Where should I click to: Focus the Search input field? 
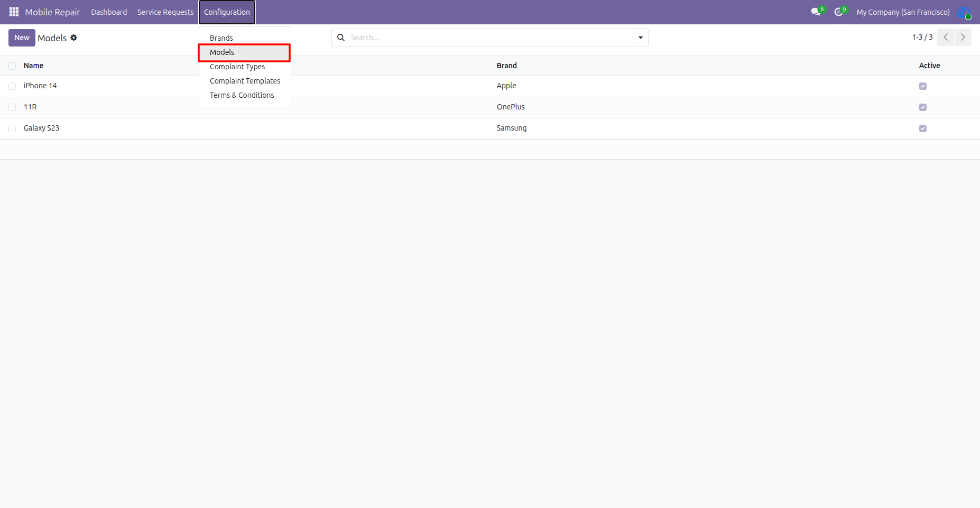[x=489, y=38]
